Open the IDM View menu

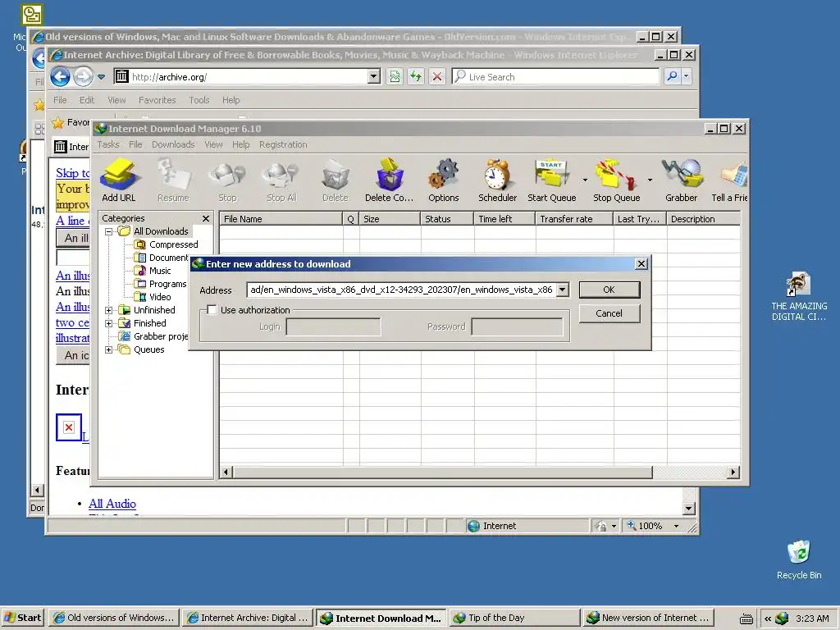213,144
